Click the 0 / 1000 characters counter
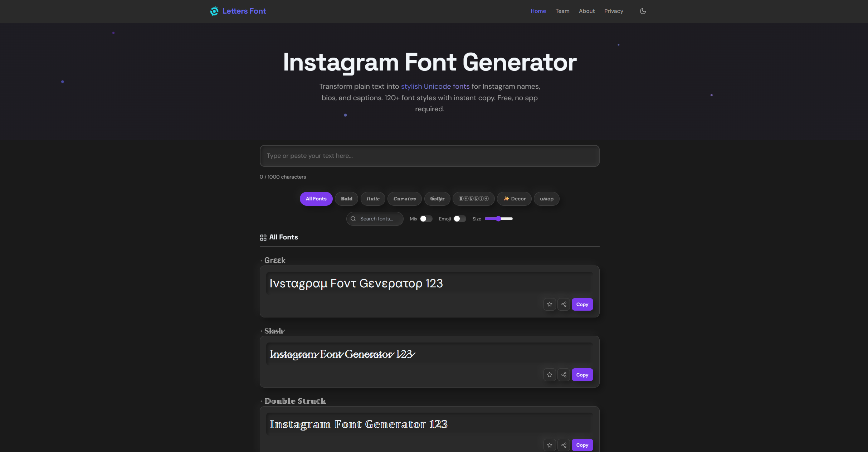The width and height of the screenshot is (868, 452). [x=283, y=177]
